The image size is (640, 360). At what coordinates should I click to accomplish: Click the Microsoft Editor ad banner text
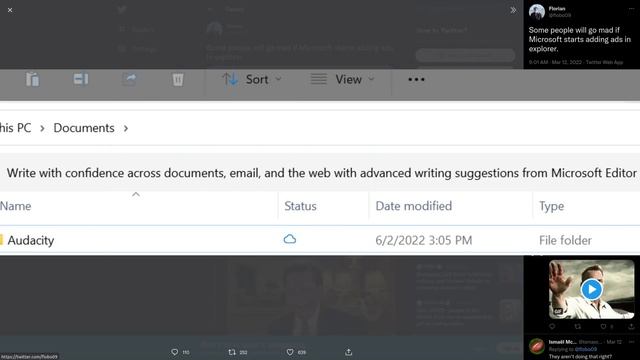[321, 173]
